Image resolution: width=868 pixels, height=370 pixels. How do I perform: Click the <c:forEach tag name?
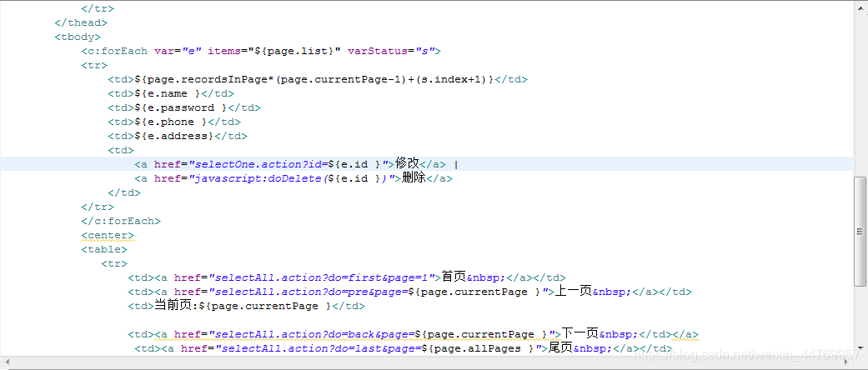point(114,51)
